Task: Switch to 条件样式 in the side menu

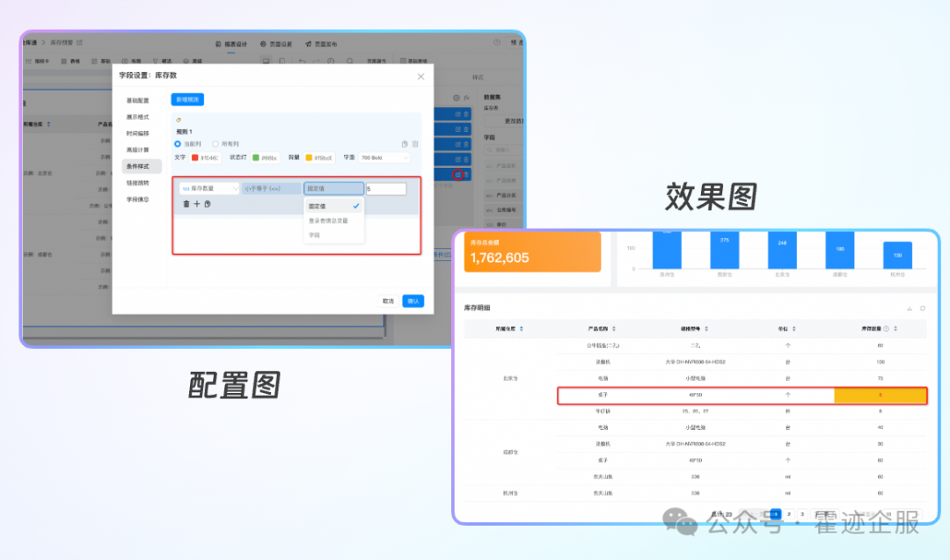Action: 138,166
